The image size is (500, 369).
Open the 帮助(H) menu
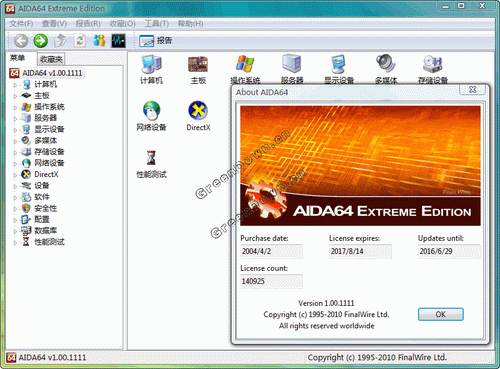190,24
